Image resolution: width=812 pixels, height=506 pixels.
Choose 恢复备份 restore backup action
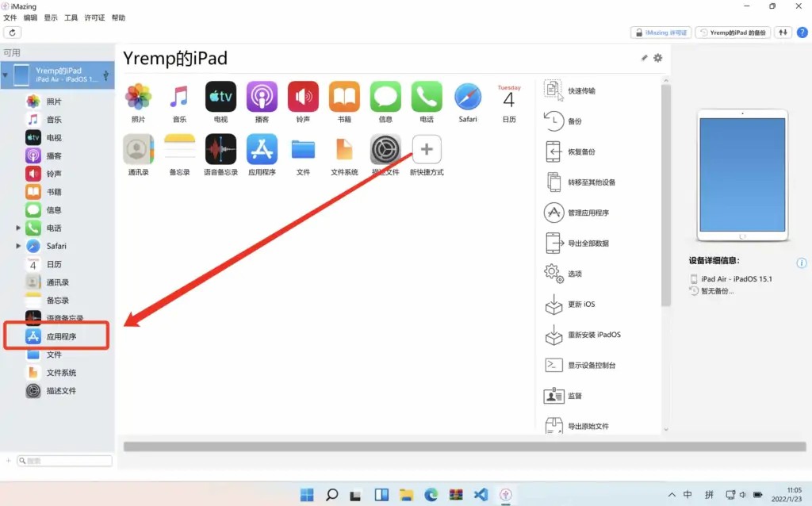point(569,151)
